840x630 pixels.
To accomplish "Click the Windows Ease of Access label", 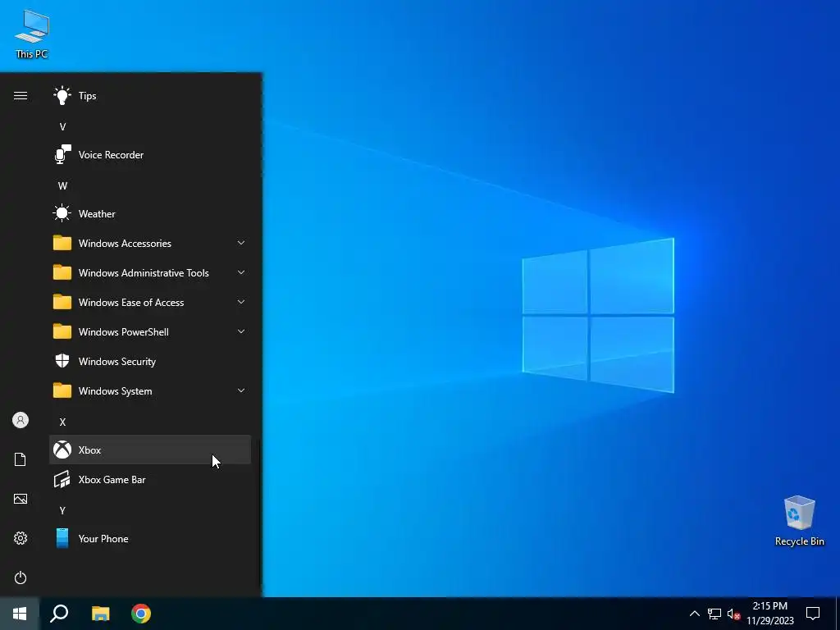I will [131, 303].
